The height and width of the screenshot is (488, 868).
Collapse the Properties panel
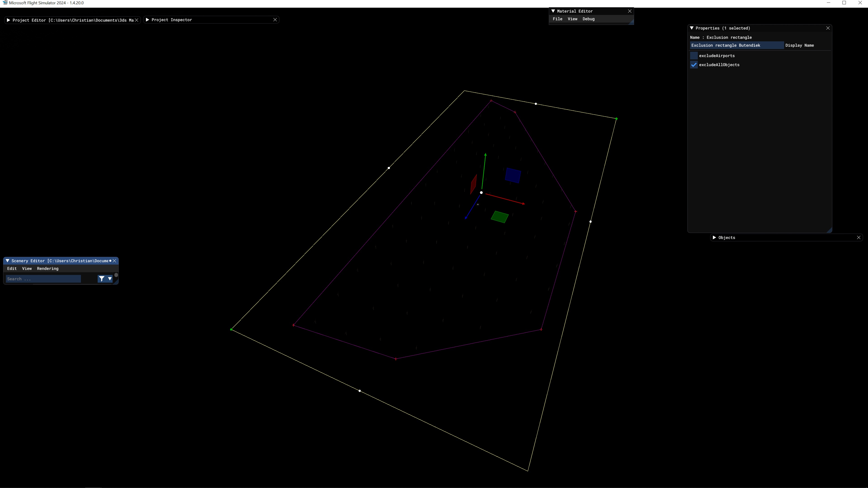[692, 28]
